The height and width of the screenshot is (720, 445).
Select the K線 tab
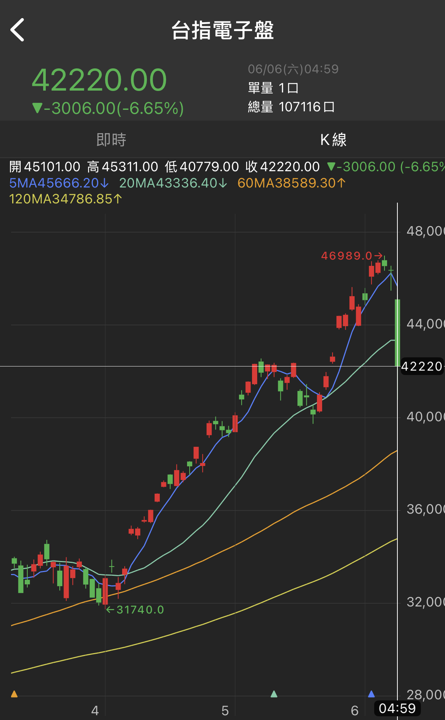(x=333, y=140)
